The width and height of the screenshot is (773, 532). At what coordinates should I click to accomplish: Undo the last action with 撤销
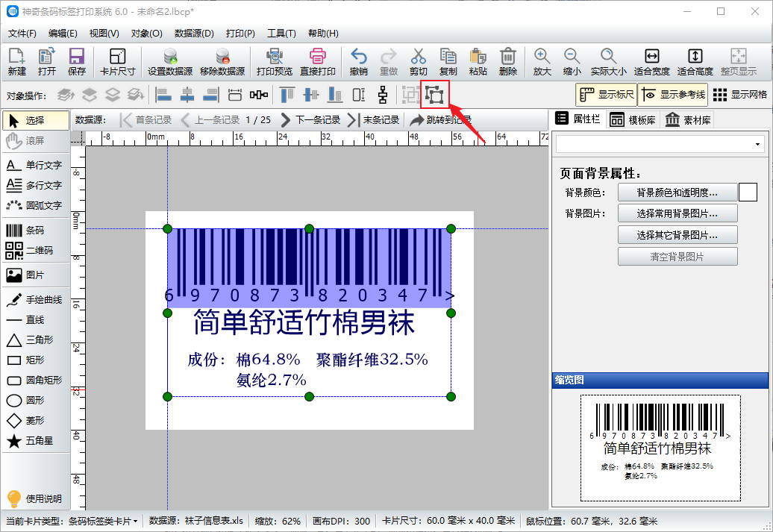pyautogui.click(x=358, y=62)
